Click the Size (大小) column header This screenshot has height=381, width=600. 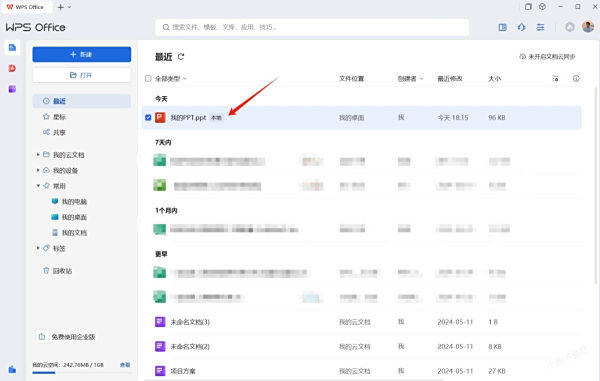tap(494, 78)
